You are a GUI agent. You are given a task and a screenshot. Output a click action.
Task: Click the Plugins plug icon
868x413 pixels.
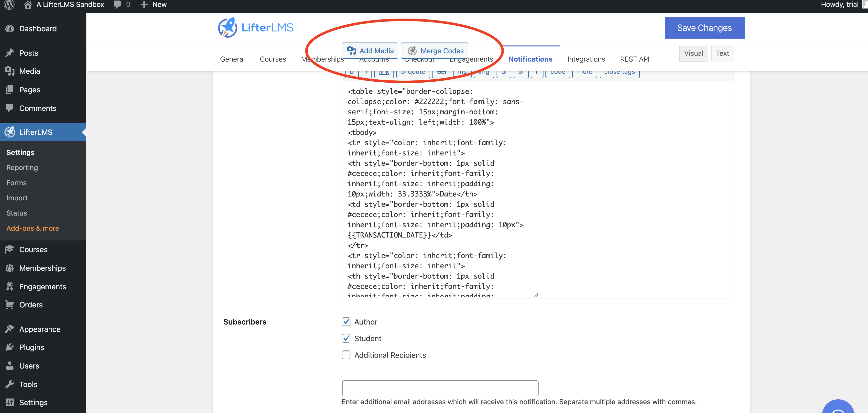(10, 347)
